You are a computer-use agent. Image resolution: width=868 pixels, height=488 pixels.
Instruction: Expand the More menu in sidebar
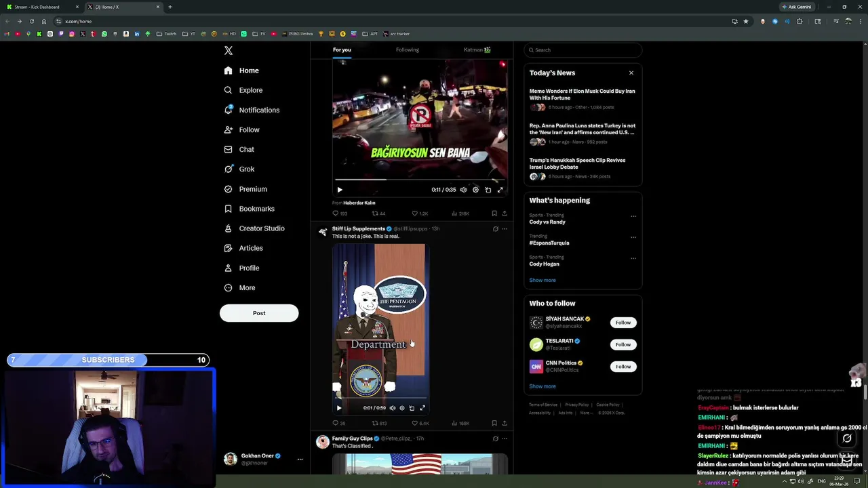tap(239, 287)
